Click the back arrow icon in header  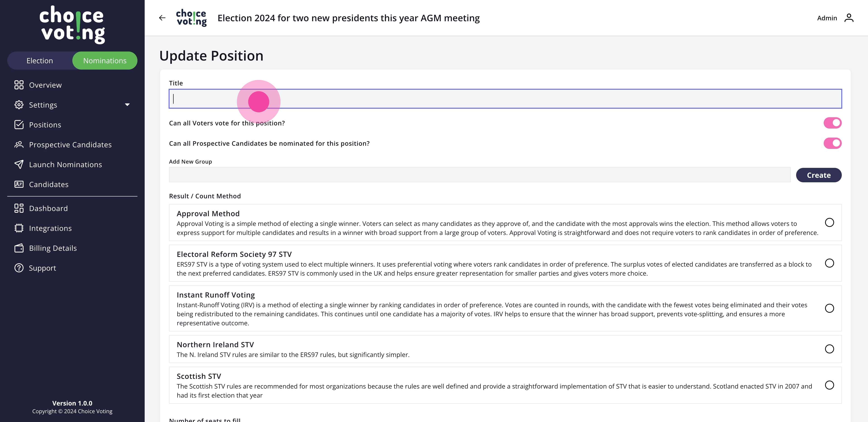click(x=162, y=18)
